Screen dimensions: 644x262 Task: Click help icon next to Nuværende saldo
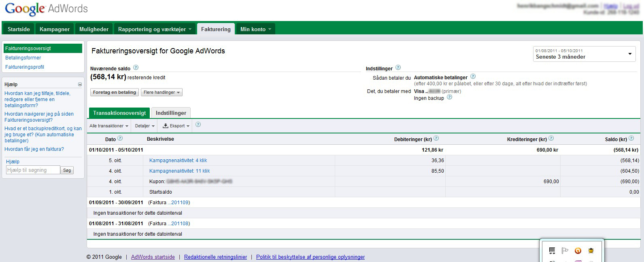(136, 68)
